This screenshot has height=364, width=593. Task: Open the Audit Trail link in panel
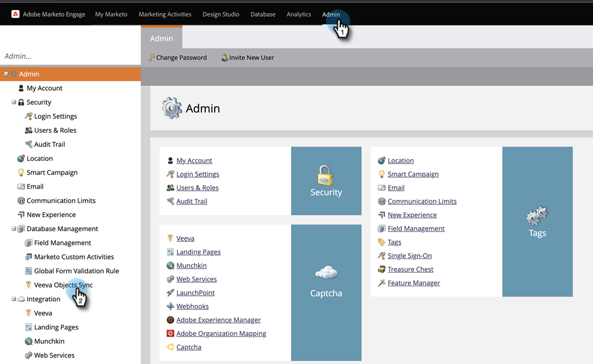coord(192,202)
